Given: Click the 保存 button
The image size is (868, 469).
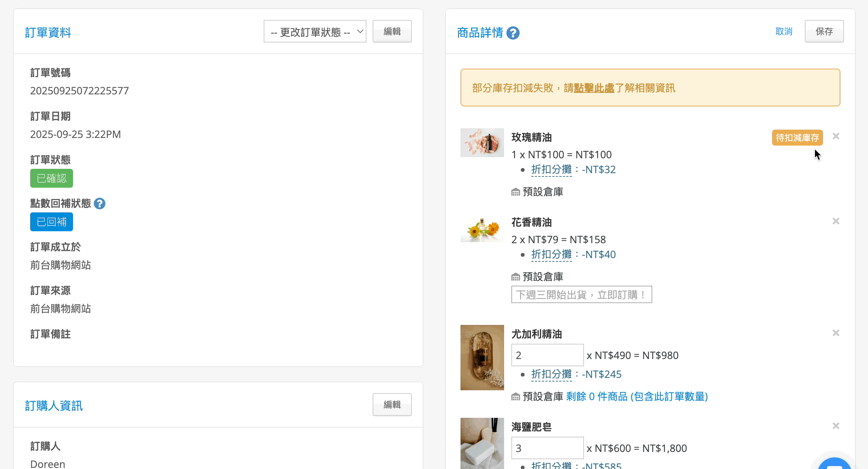Looking at the screenshot, I should coord(824,32).
